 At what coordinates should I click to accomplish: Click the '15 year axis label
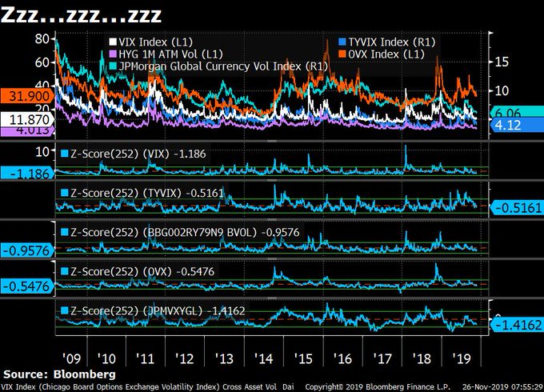303,358
